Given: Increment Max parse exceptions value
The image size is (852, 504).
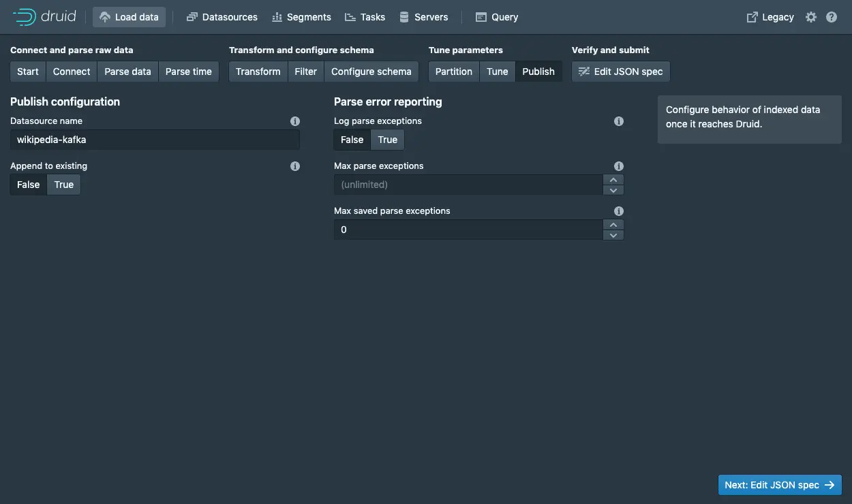Looking at the screenshot, I should pos(613,180).
